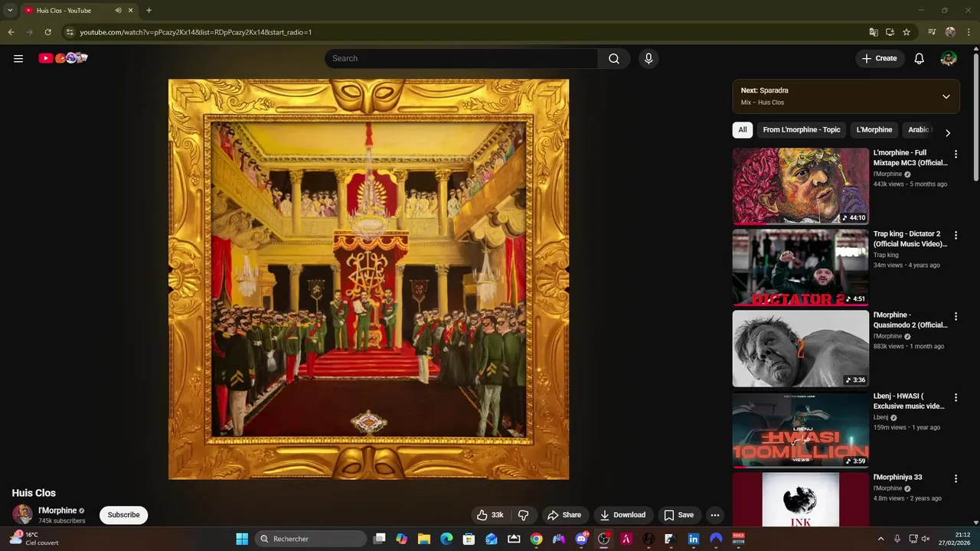This screenshot has width=980, height=551.
Task: Open l'Morphiniya 33 video thumbnail
Action: 801,499
